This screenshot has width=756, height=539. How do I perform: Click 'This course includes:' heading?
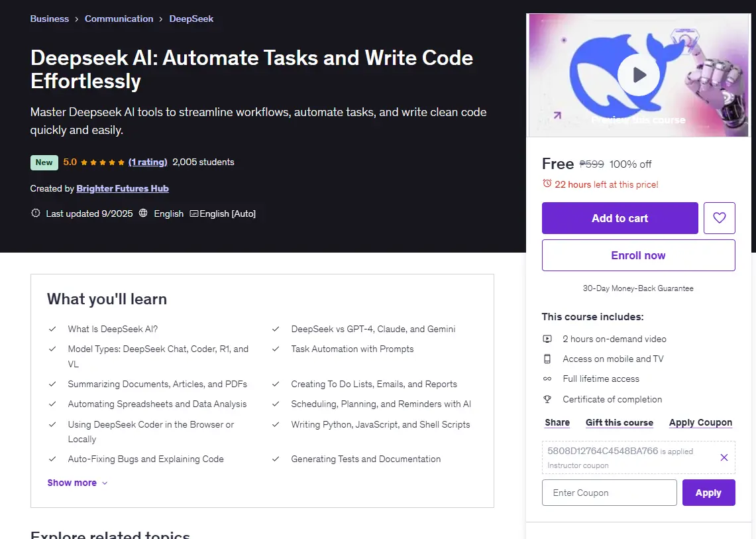point(592,317)
